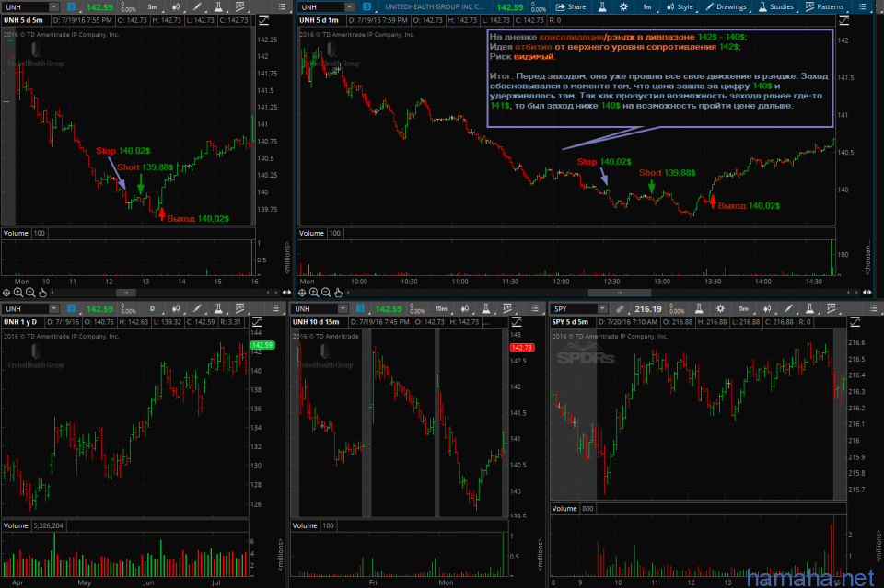Open chart style in SPY panel
Viewport: 884px width, 588px height.
[767, 308]
